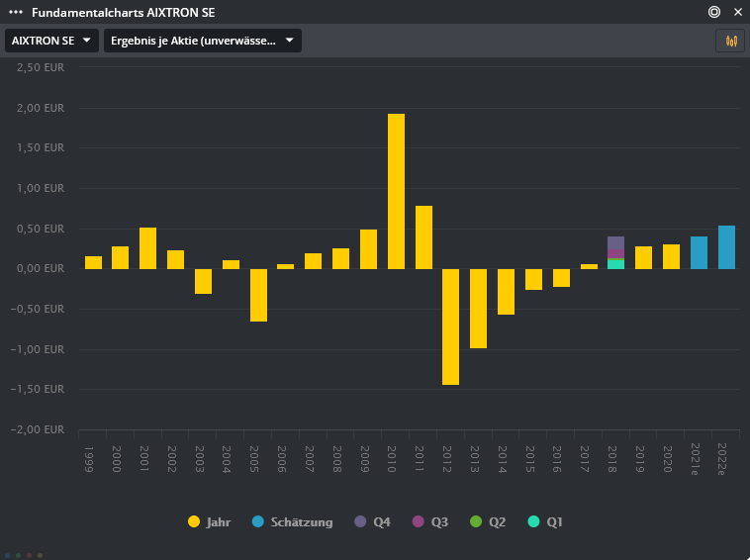The width and height of the screenshot is (750, 560).
Task: Click the −2,00 EUR axis label
Action: pos(38,429)
